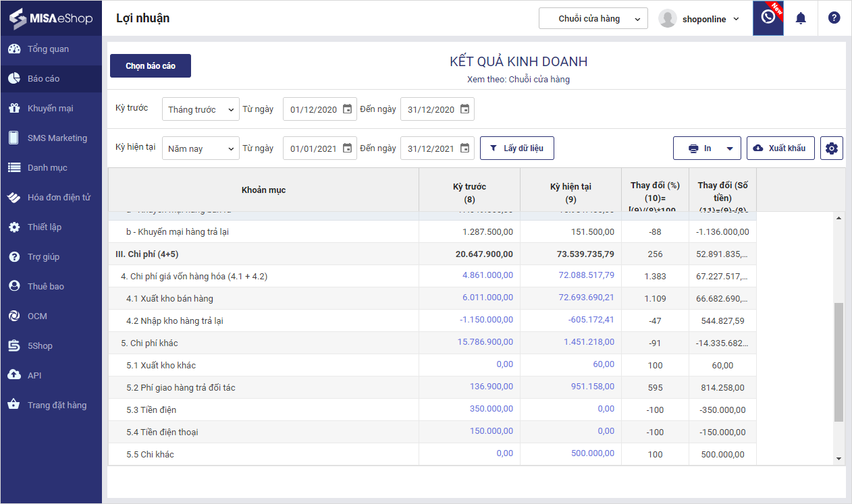
Task: Expand the Chuỗi cửa hàng dropdown
Action: tap(593, 19)
